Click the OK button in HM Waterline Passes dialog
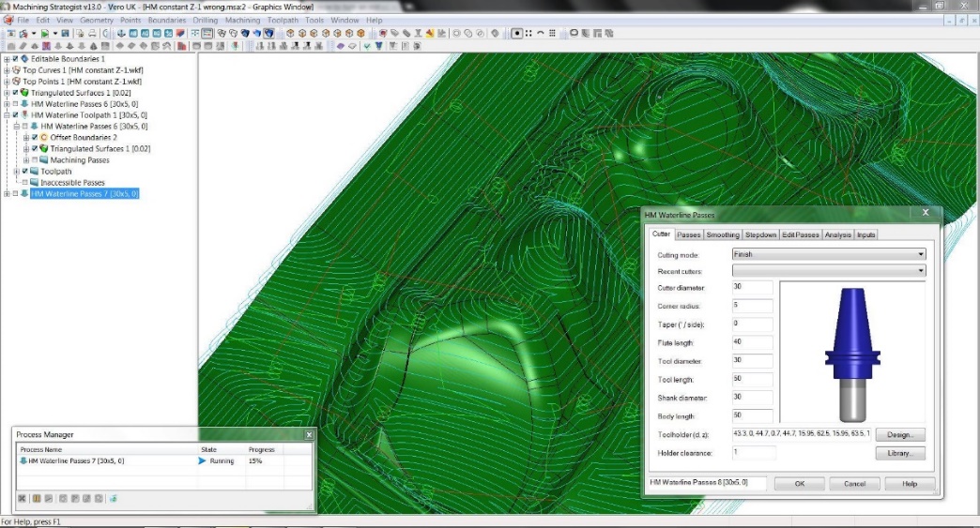Viewport: 980px width, 528px height. tap(800, 484)
